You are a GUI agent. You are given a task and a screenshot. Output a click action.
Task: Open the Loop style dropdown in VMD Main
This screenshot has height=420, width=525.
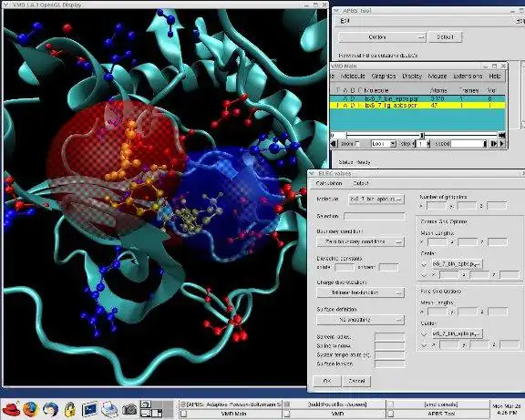click(x=384, y=144)
